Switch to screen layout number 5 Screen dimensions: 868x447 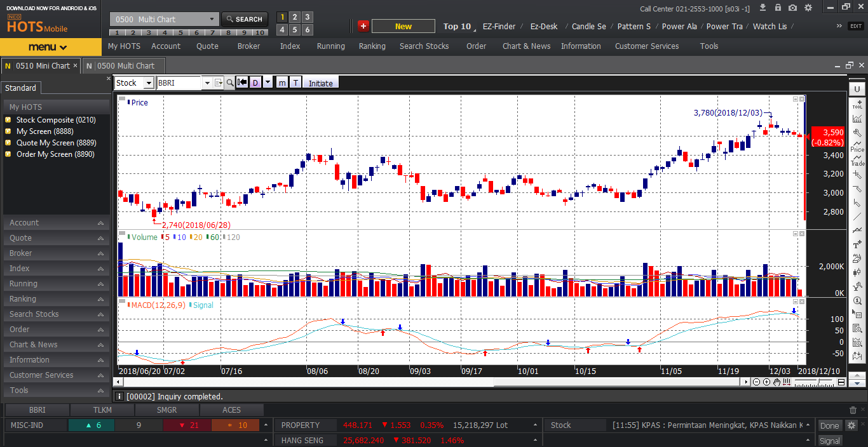(x=295, y=30)
